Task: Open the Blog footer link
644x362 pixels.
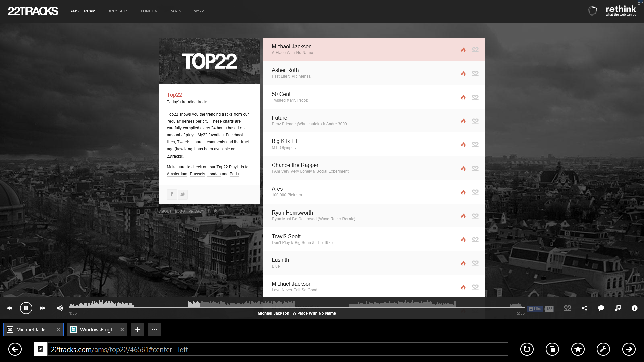Action: pos(180,211)
